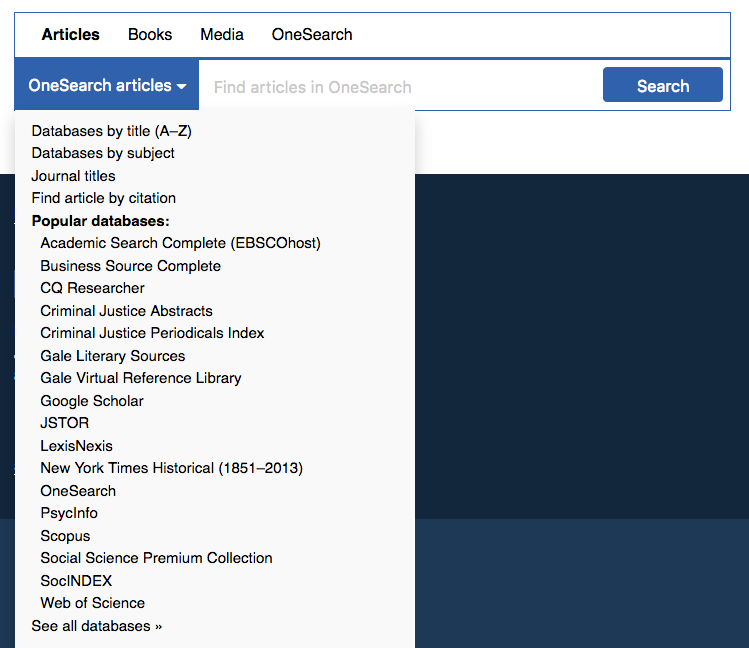Open Web of Science

[92, 603]
